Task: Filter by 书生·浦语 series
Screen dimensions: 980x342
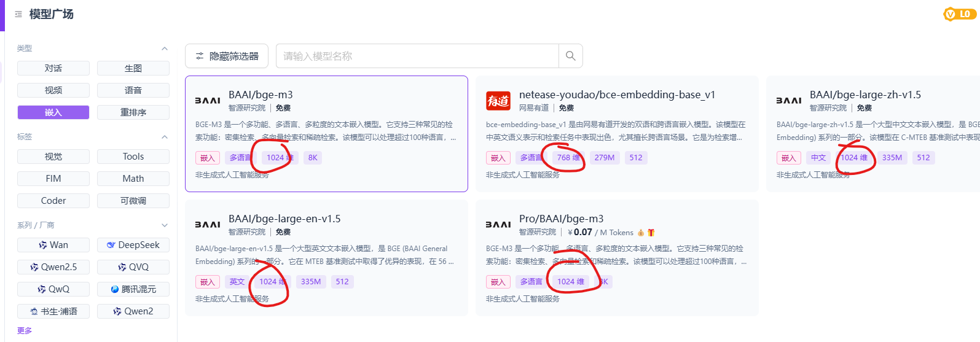Action: pos(53,311)
